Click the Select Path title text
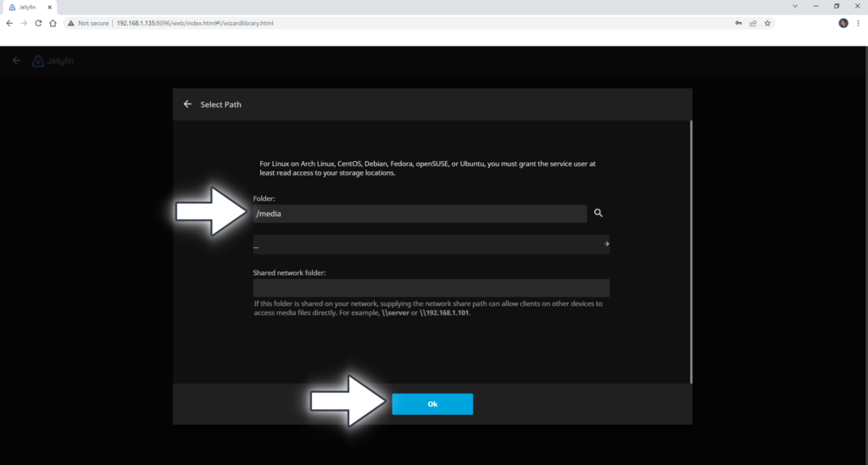Viewport: 868px width, 465px height. click(x=221, y=104)
